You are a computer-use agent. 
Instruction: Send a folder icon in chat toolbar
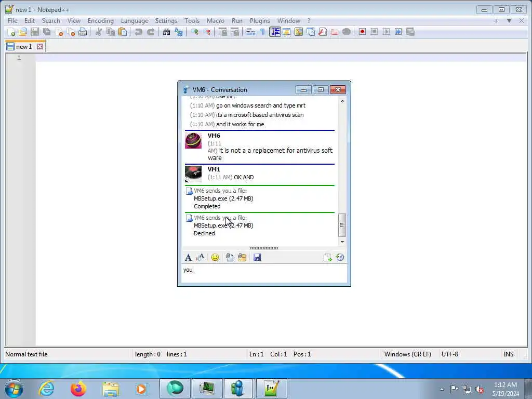[242, 258]
